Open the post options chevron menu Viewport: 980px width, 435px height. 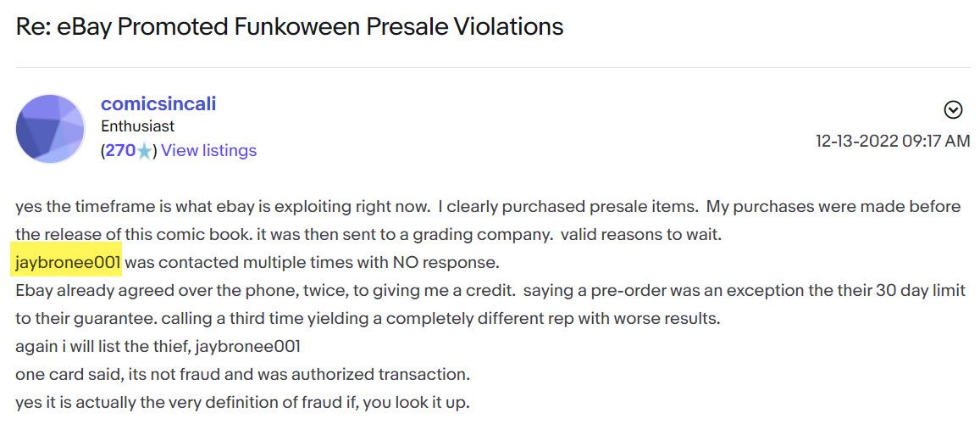(x=953, y=111)
